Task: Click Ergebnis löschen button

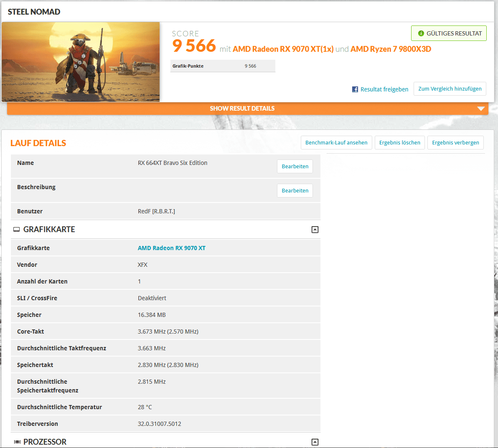Action: pyautogui.click(x=399, y=142)
